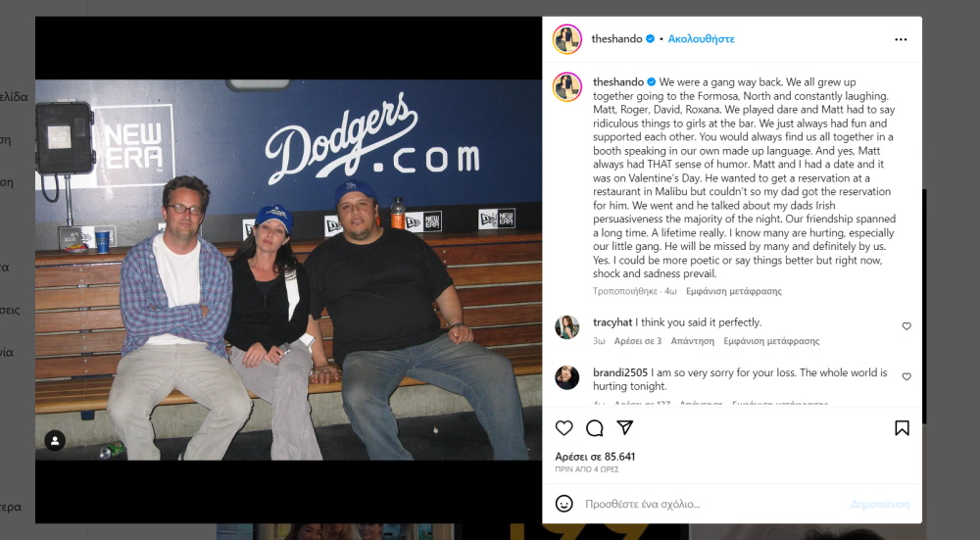The height and width of the screenshot is (540, 980).
Task: Show translation of tracyhat's comment
Action: (771, 341)
